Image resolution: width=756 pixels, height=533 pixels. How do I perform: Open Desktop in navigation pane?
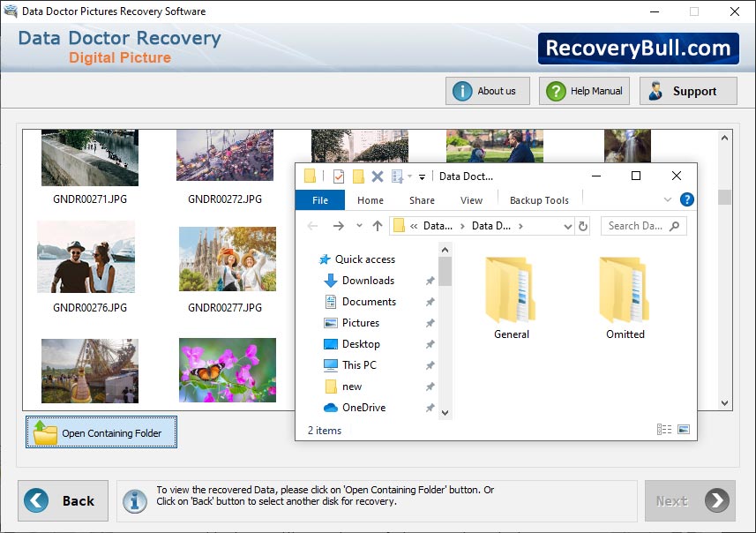[x=361, y=344]
